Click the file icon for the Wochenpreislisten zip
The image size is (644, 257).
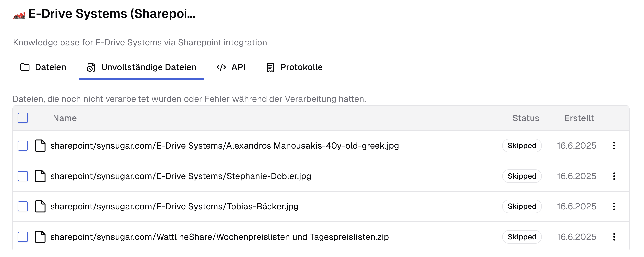point(41,237)
